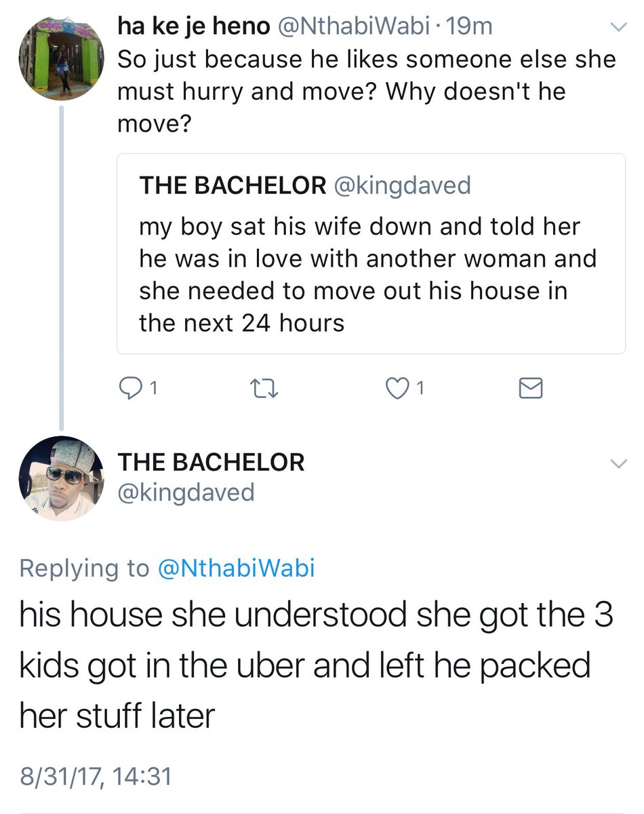Expand options chevron on THE BACHELOR's reply
This screenshot has height=814, width=644.
pos(618,464)
